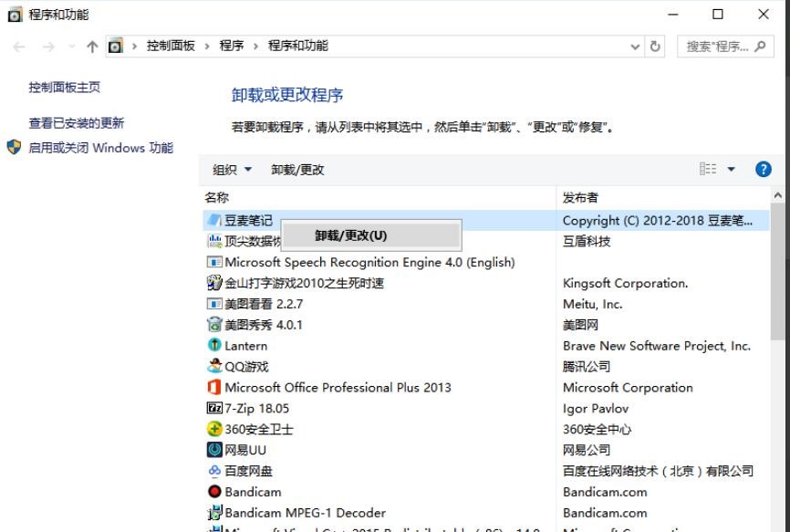Sort list by 发布者 column header

coord(581,197)
